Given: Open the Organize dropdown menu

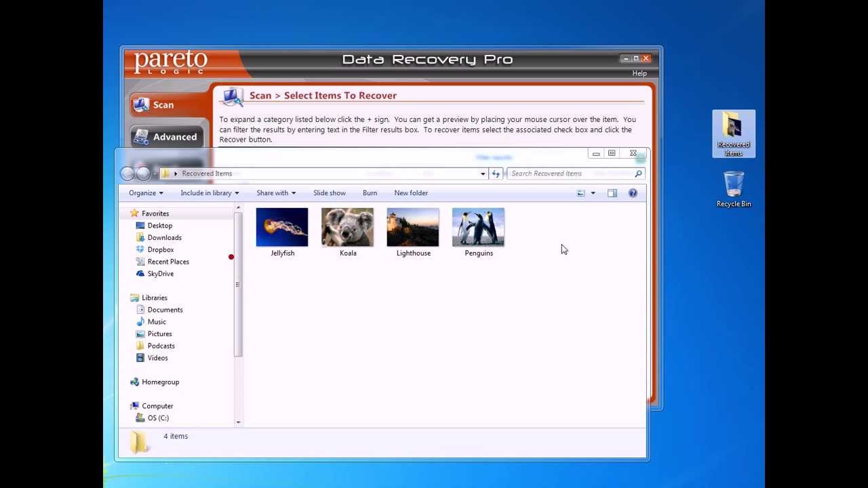Looking at the screenshot, I should [146, 193].
